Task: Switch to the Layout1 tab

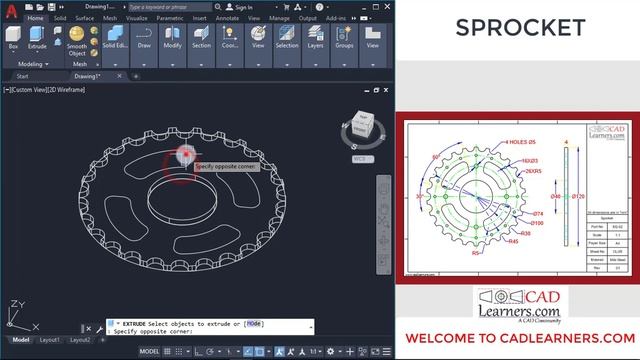Action: (x=49, y=340)
